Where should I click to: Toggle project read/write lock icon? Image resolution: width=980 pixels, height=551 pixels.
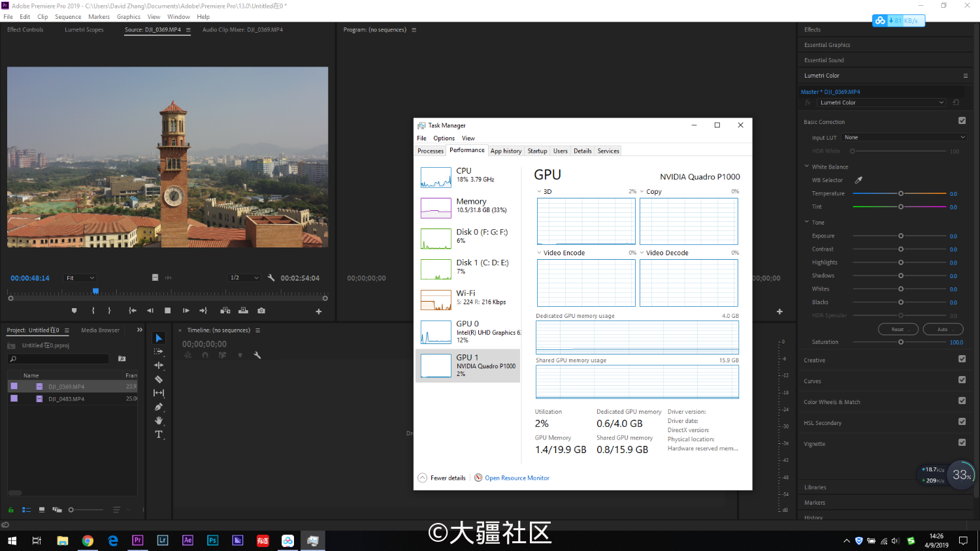pos(10,510)
